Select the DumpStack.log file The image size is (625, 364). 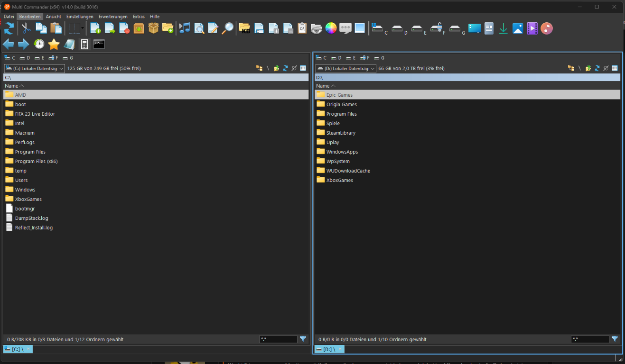tap(156, 218)
